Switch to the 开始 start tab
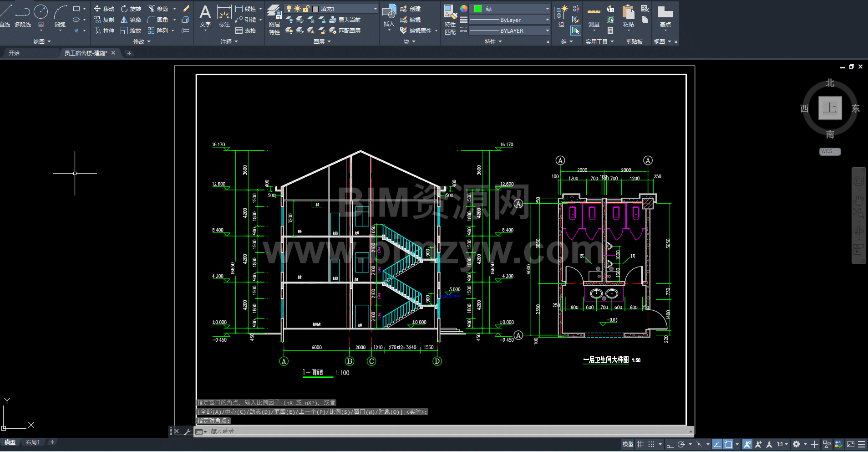Image resolution: width=868 pixels, height=452 pixels. coord(14,53)
